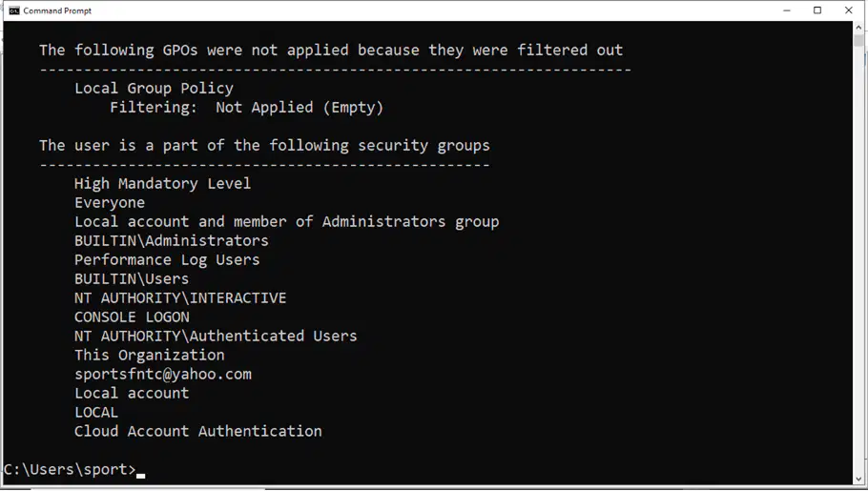868x491 pixels.
Task: Click the Performance Log Users line
Action: 167,259
